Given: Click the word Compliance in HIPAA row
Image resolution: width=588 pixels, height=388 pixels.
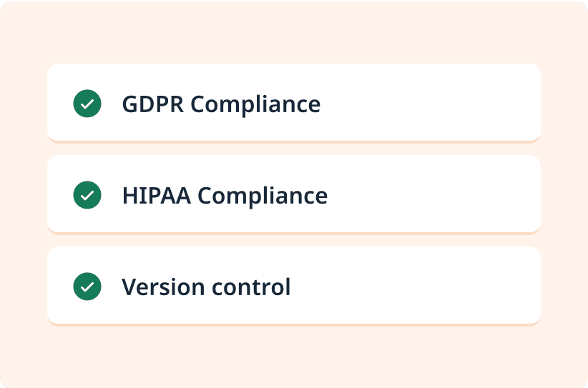Looking at the screenshot, I should [x=263, y=196].
